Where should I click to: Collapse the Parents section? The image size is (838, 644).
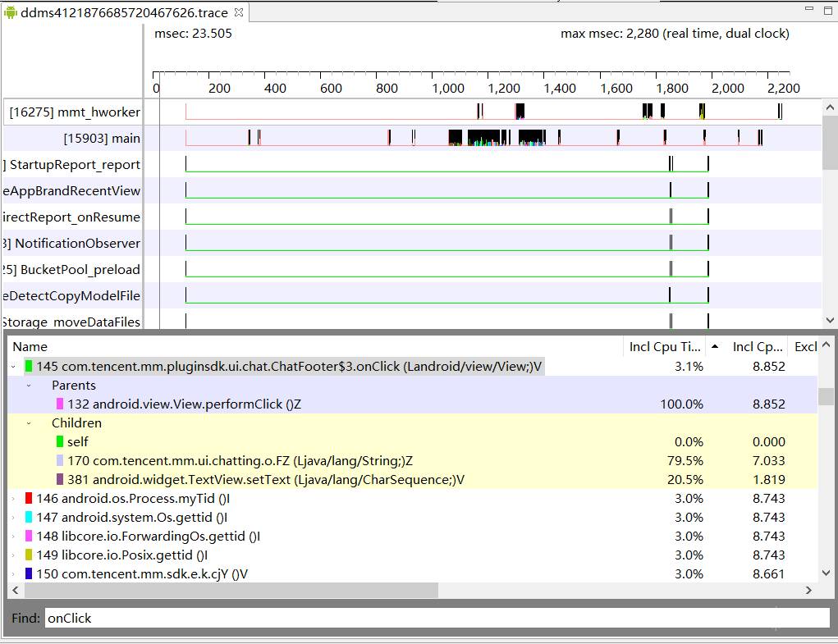click(29, 386)
